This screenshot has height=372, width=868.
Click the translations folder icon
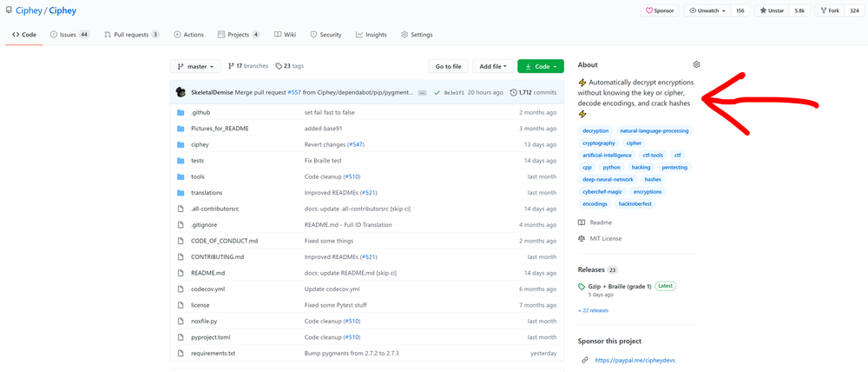pyautogui.click(x=180, y=193)
